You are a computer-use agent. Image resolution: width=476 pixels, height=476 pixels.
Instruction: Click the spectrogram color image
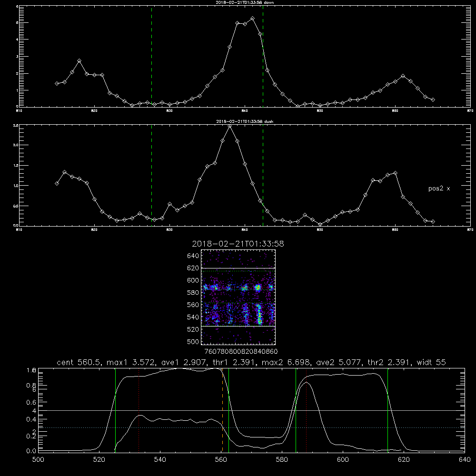point(238,297)
